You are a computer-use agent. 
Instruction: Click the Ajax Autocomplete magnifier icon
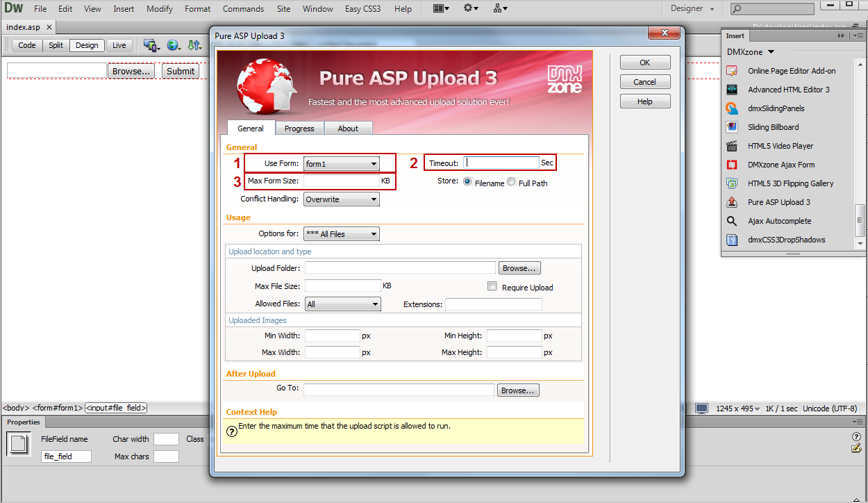click(x=732, y=221)
